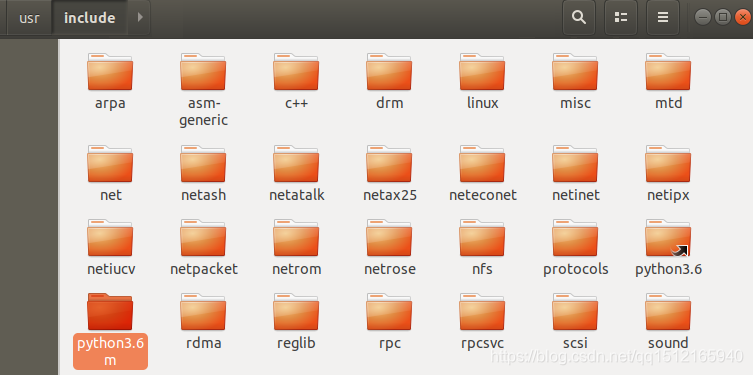
Task: Select the sound folder icon
Action: point(668,312)
